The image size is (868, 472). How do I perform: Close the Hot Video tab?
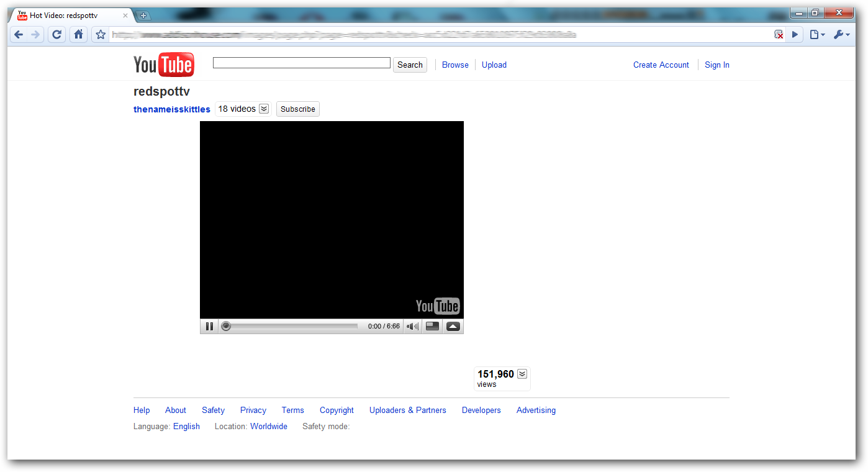125,16
